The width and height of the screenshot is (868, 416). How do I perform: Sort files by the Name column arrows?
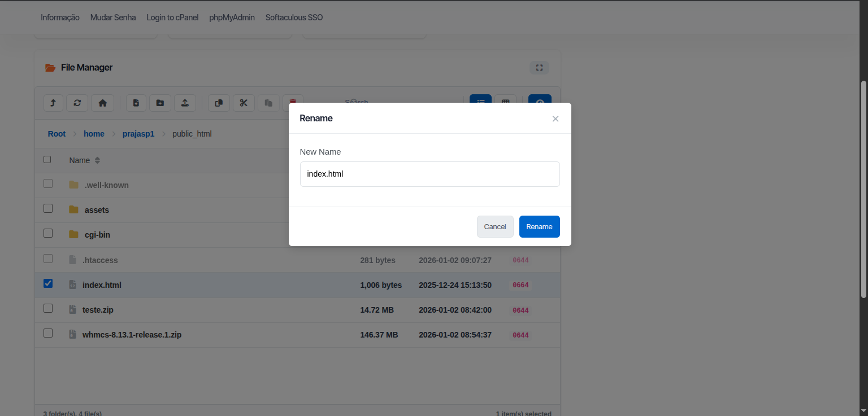pos(97,160)
